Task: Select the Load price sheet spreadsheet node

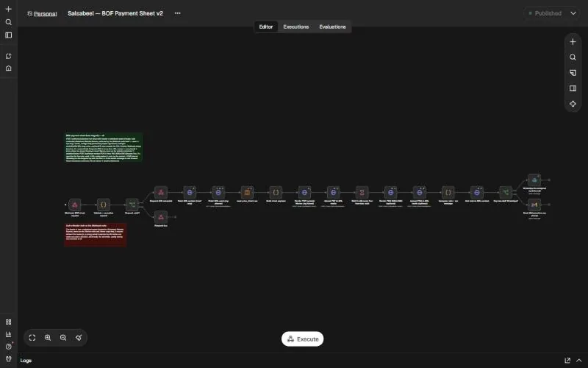Action: (247, 192)
